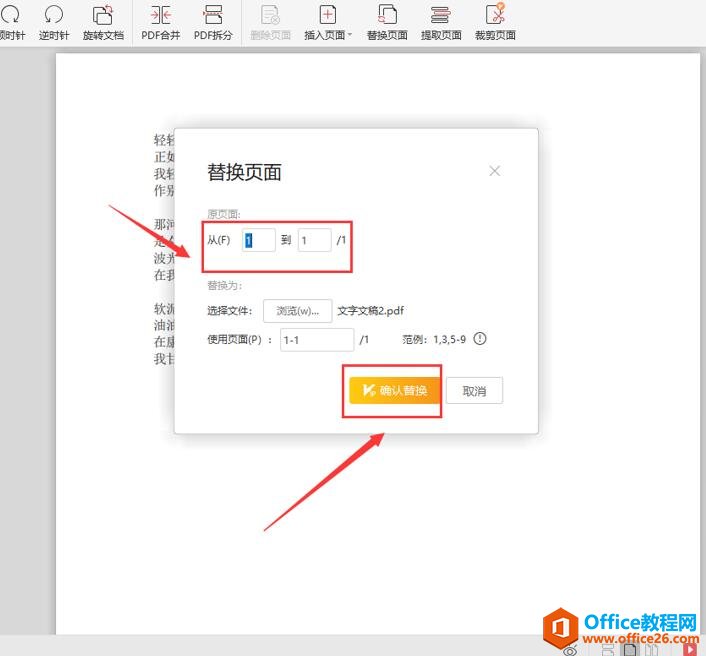Click the 从(F) start page field
The width and height of the screenshot is (706, 656).
click(x=258, y=240)
